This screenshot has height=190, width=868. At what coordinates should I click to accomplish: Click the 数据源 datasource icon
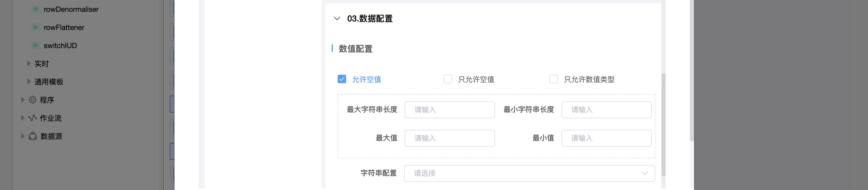32,136
